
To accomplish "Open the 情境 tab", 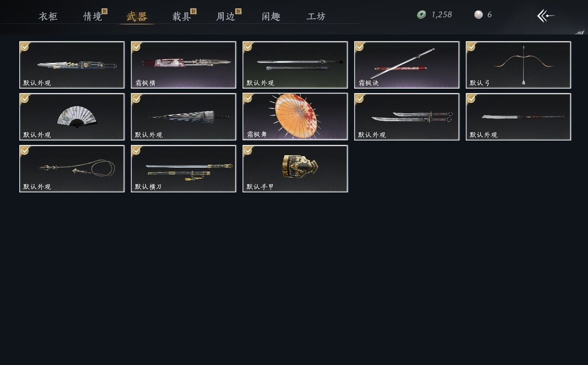I will (93, 17).
